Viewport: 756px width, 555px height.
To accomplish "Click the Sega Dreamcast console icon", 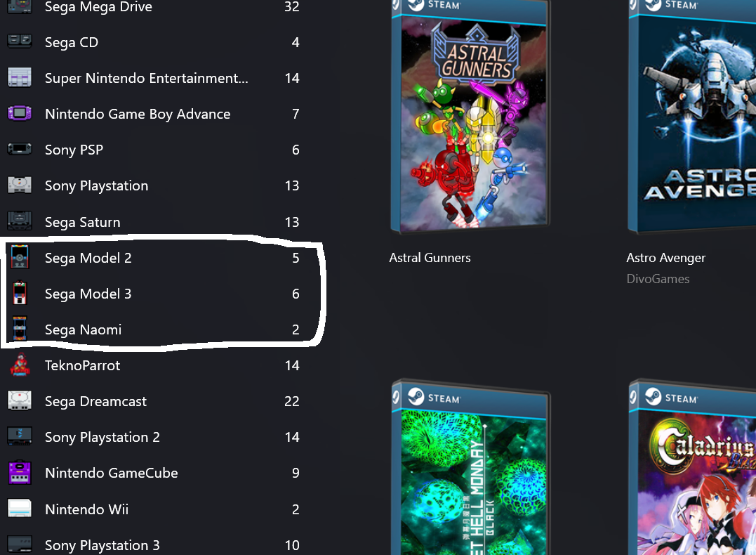I will (x=20, y=400).
